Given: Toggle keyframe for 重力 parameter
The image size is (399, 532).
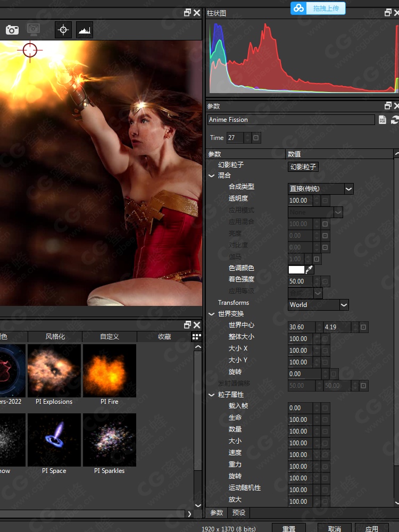Looking at the screenshot, I should coord(325,466).
